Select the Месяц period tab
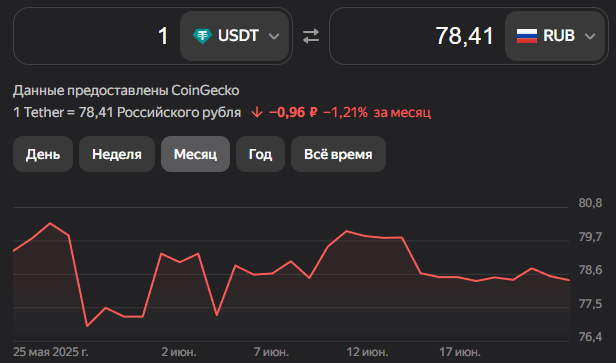This screenshot has height=363, width=616. point(195,154)
